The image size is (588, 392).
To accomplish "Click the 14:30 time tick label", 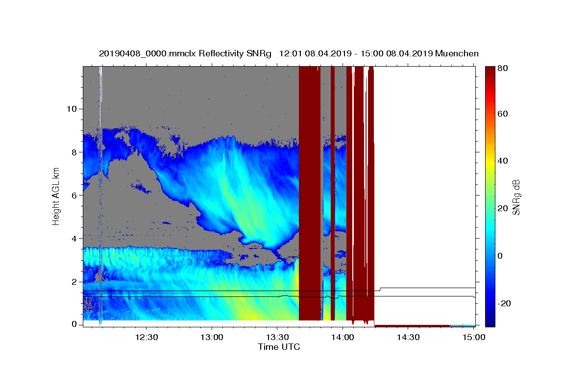I will (408, 337).
